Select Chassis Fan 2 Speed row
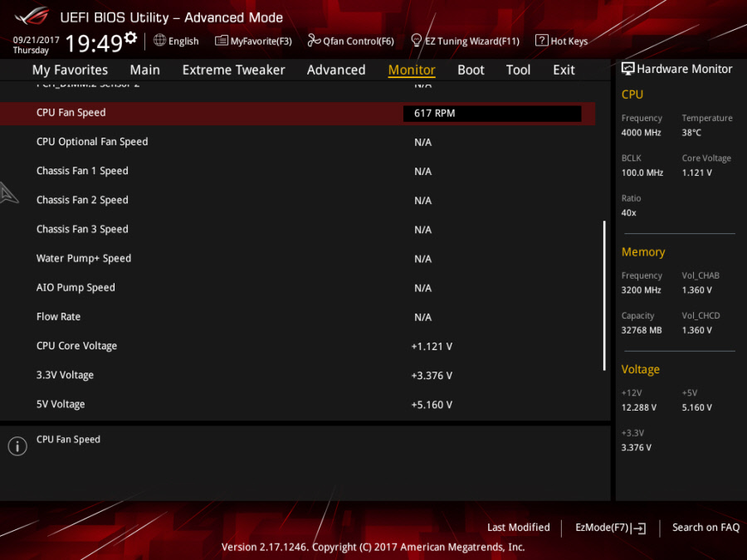The image size is (747, 560). coord(297,200)
